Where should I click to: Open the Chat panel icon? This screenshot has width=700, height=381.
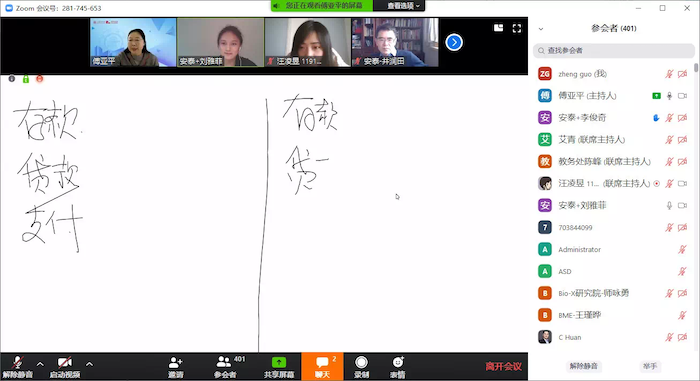coord(322,362)
